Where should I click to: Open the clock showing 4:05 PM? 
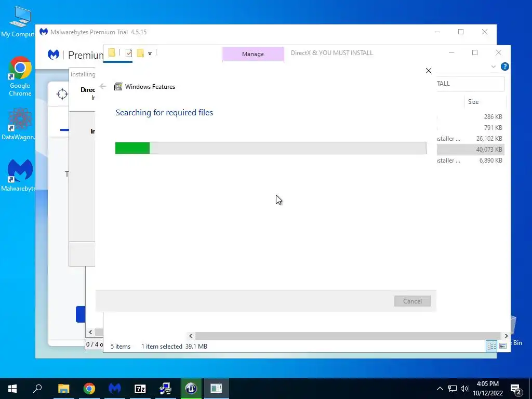(x=488, y=389)
